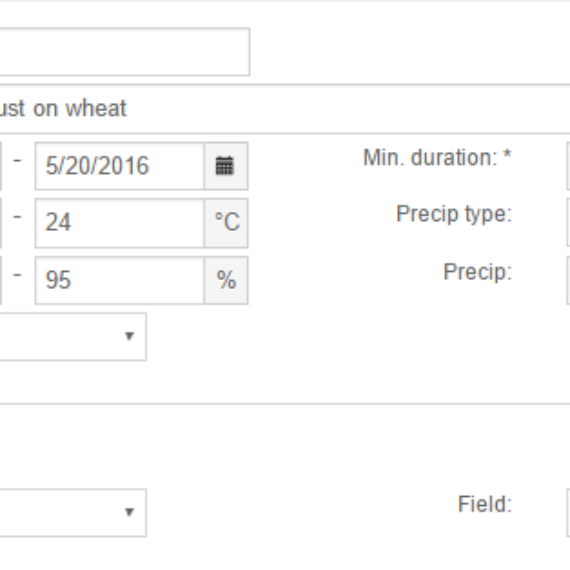Expand the dropdown arrow left of Field label

pyautogui.click(x=129, y=512)
